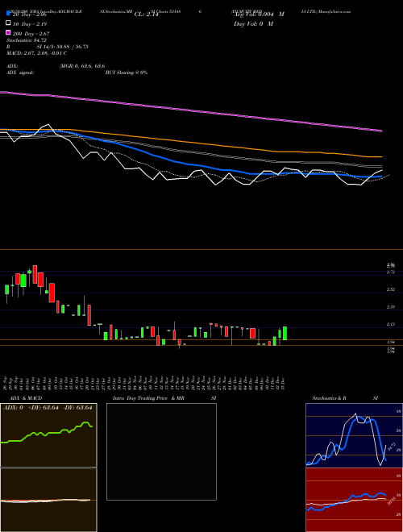Click the last green candlestick on the right
The height and width of the screenshot is (532, 403).
click(x=285, y=333)
